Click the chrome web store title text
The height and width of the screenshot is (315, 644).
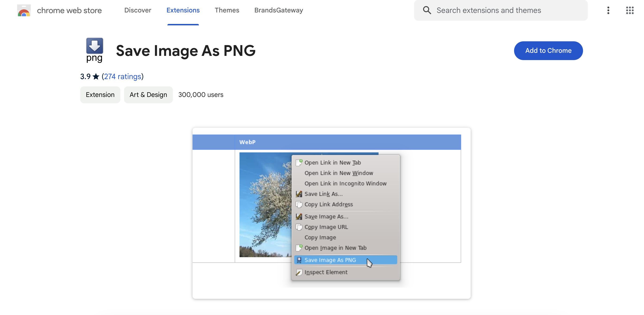[69, 10]
